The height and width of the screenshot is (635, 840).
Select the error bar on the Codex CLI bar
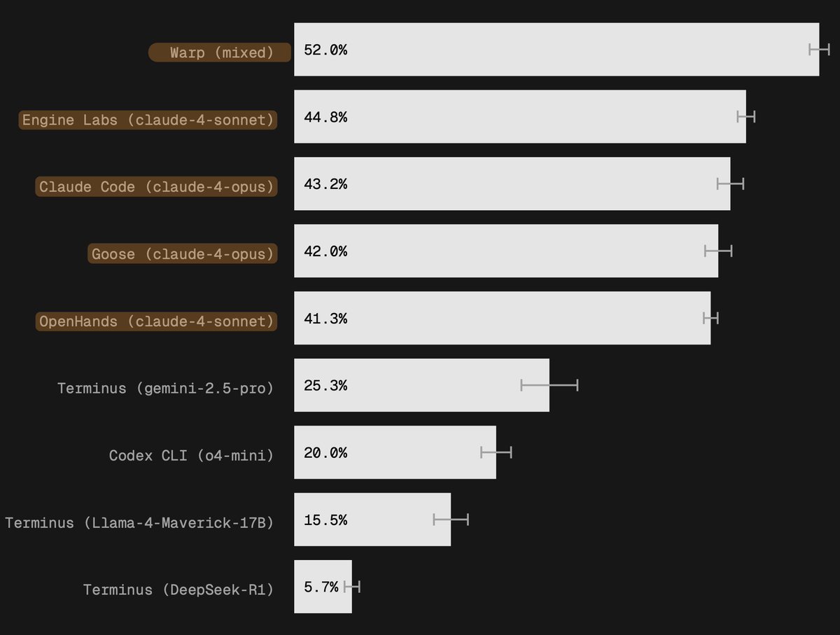(x=496, y=452)
